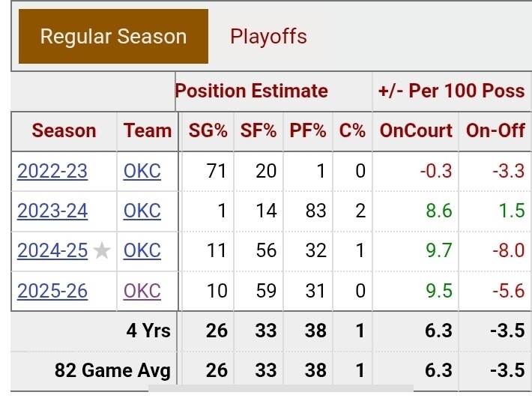Open OKC team link for 2023-24
The image size is (532, 407).
pos(142,211)
